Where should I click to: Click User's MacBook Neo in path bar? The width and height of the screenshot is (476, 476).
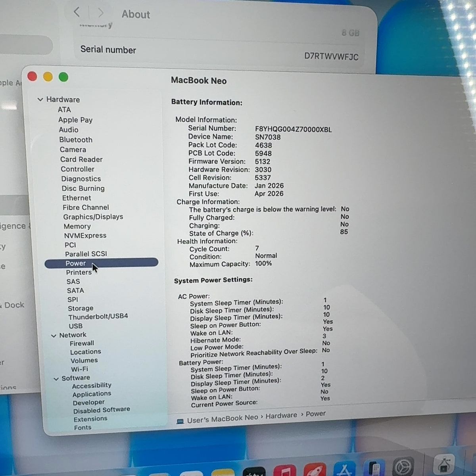[x=223, y=419]
